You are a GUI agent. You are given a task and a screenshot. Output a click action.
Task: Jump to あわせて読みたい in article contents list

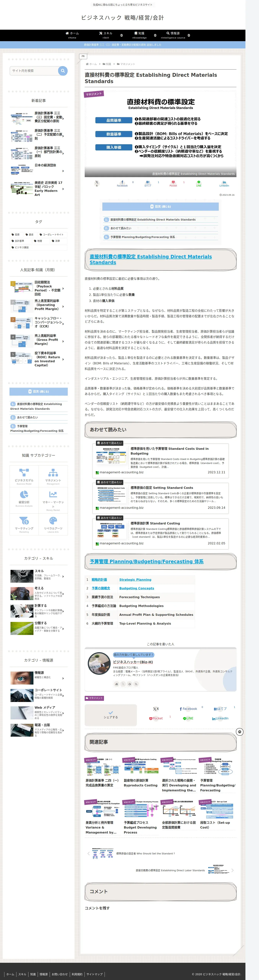point(121,228)
